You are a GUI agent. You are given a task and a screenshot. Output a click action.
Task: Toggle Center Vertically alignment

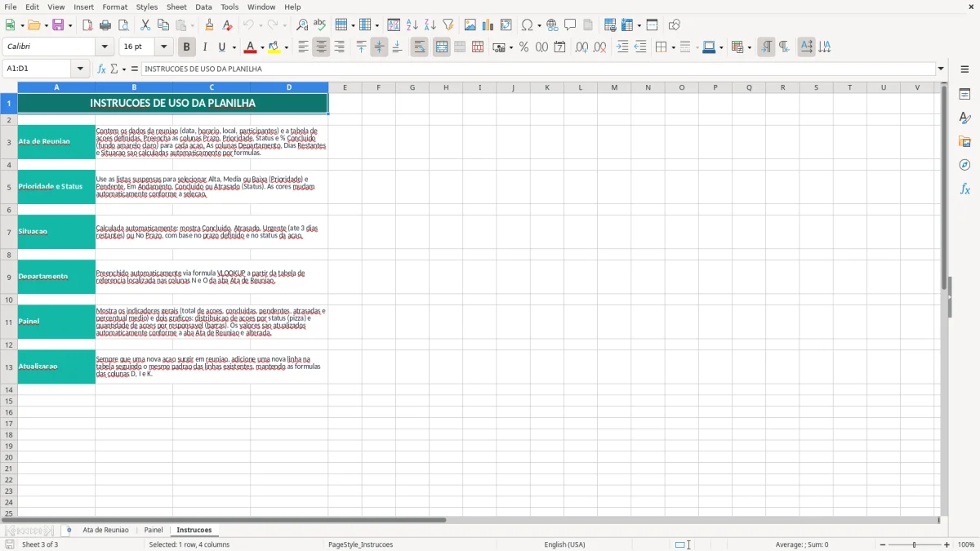(x=379, y=47)
